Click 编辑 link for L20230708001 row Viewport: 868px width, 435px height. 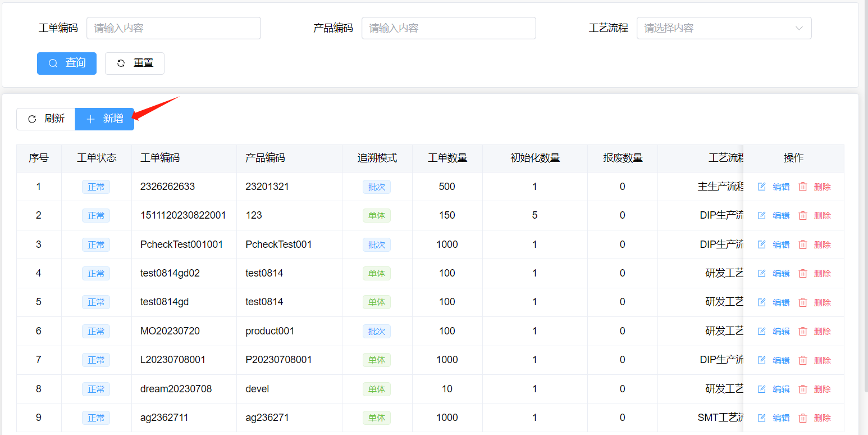(781, 360)
